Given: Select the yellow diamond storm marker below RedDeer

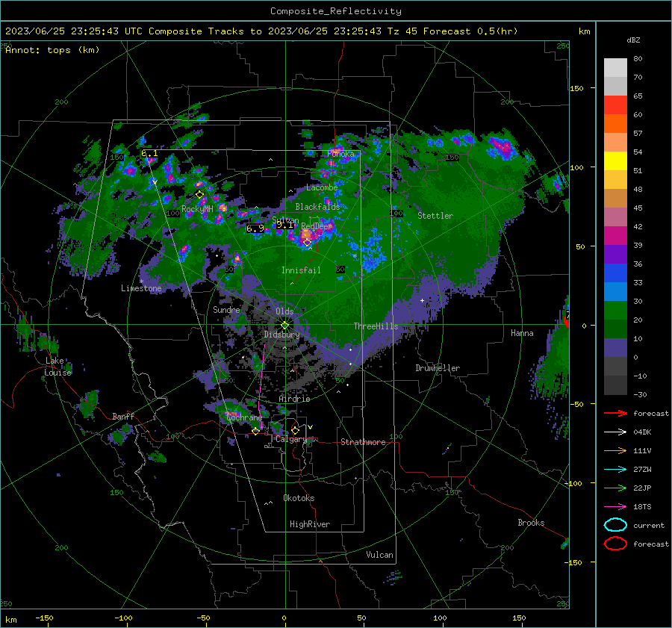Looking at the screenshot, I should click(307, 243).
